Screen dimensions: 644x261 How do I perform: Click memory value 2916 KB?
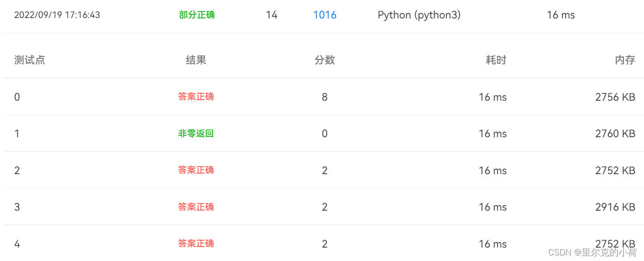615,207
